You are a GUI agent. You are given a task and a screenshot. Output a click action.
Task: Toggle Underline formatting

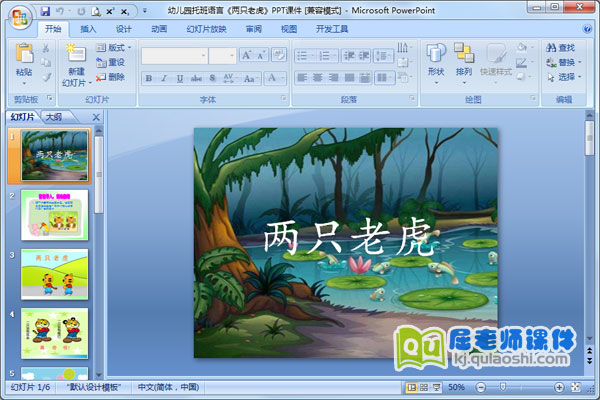point(179,78)
